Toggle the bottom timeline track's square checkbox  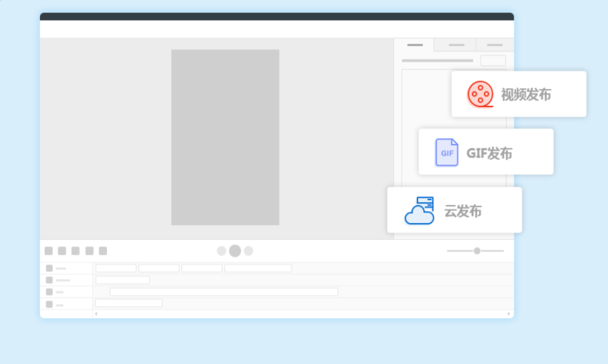[x=49, y=304]
